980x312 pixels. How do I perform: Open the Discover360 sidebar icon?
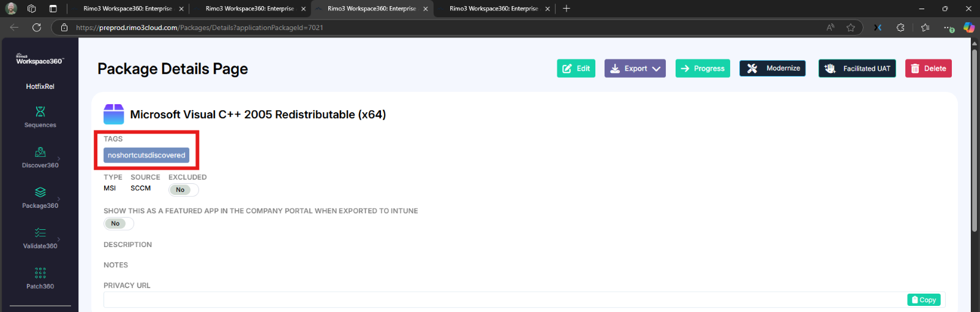[40, 157]
